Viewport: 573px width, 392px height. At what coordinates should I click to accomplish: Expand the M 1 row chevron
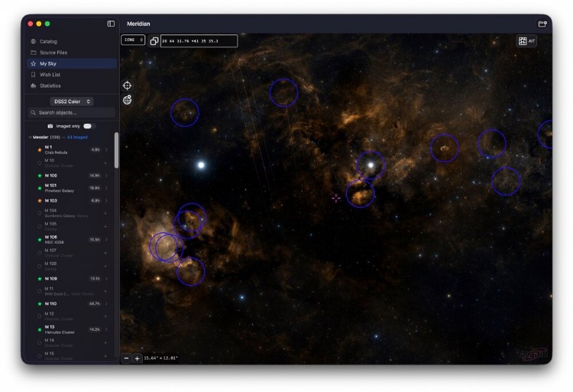106,150
